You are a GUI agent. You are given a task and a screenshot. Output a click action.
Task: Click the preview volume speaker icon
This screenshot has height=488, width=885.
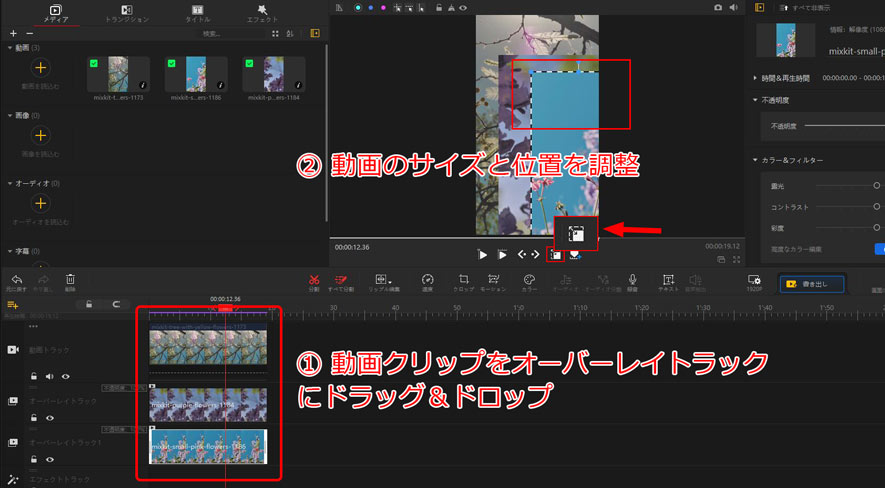point(734,7)
